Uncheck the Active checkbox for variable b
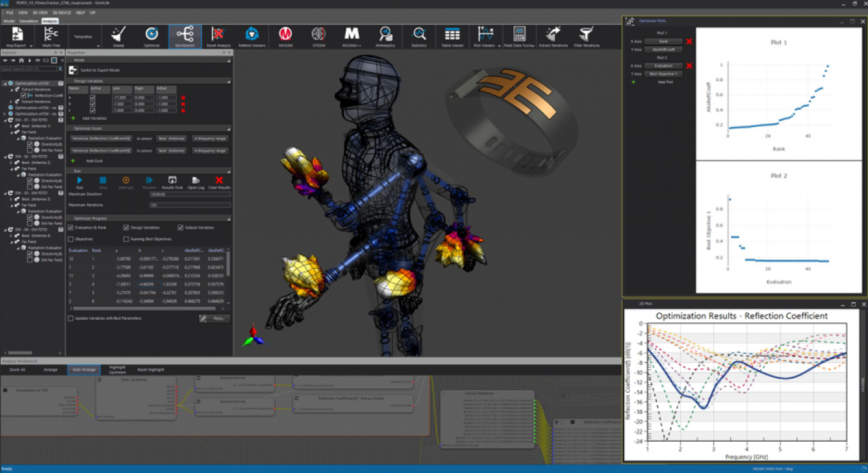The width and height of the screenshot is (868, 473). [92, 103]
